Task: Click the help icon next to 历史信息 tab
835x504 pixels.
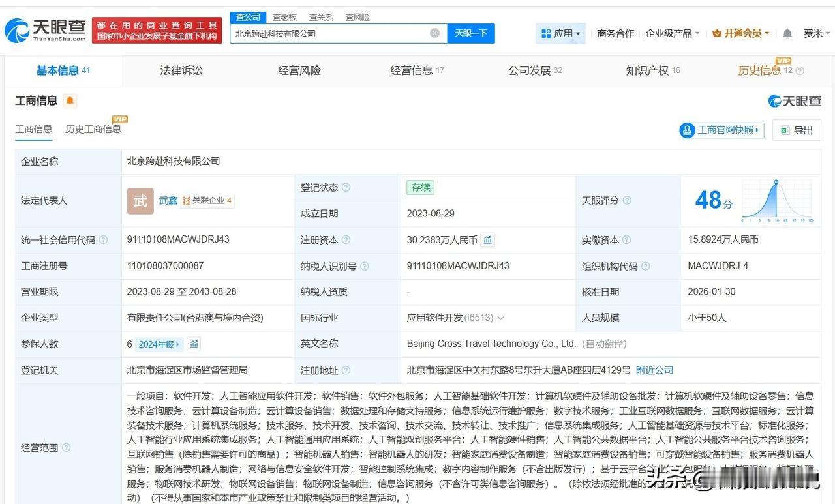Action: tap(800, 71)
